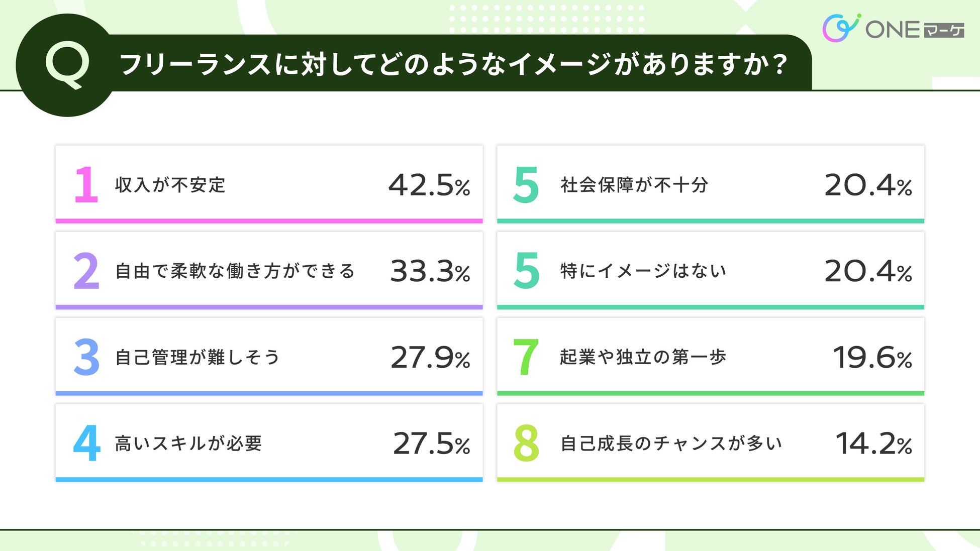Click the pink rank number 1
Screen dimensions: 980x551
coord(86,185)
